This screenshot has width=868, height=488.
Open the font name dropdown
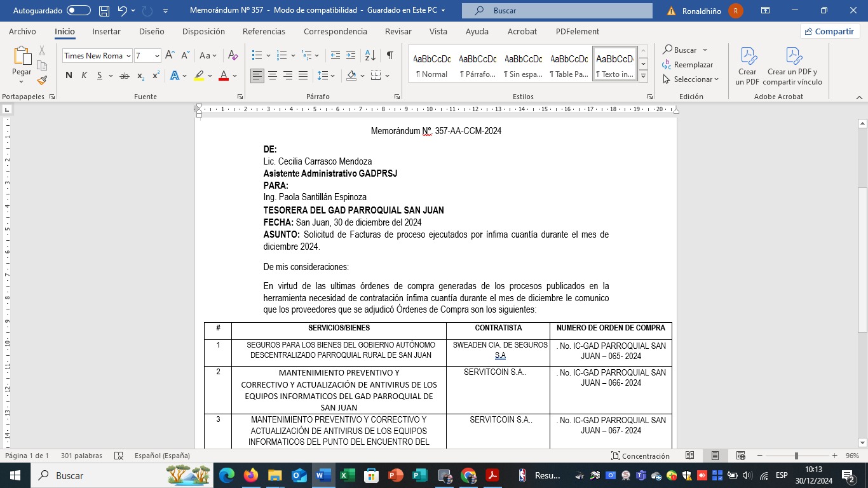click(x=128, y=56)
